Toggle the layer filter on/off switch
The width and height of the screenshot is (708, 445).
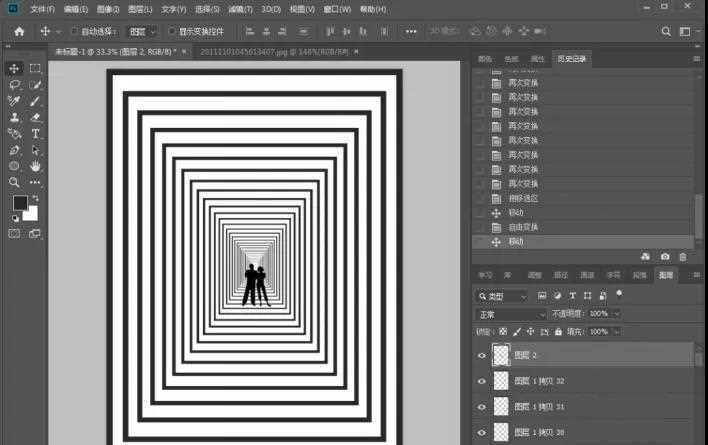(619, 294)
